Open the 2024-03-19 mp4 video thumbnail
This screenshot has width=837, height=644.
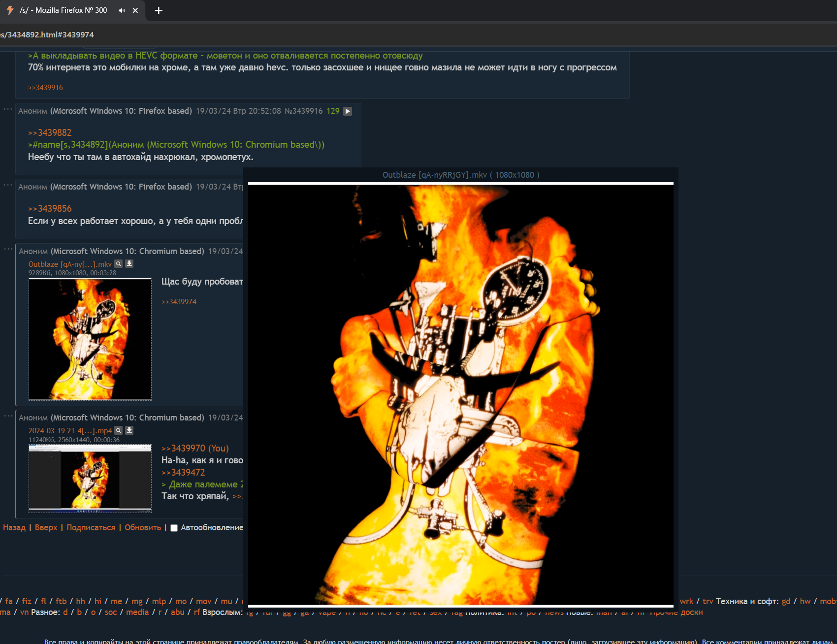pyautogui.click(x=90, y=479)
